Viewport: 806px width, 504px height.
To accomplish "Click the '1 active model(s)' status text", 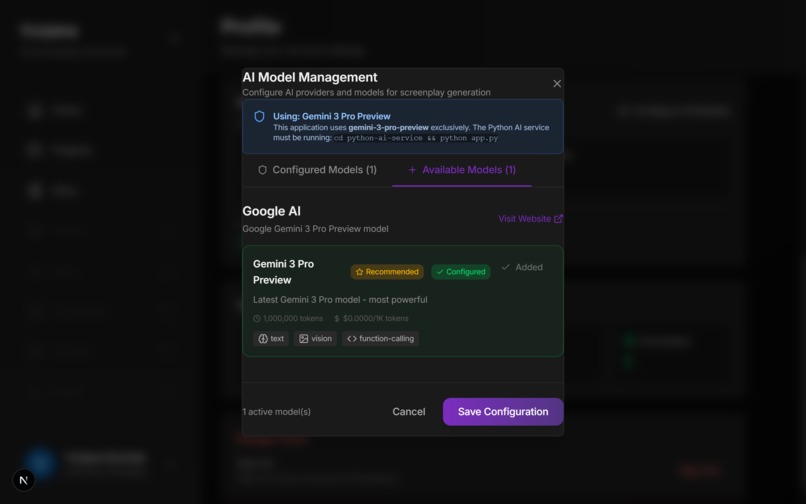I will (277, 411).
